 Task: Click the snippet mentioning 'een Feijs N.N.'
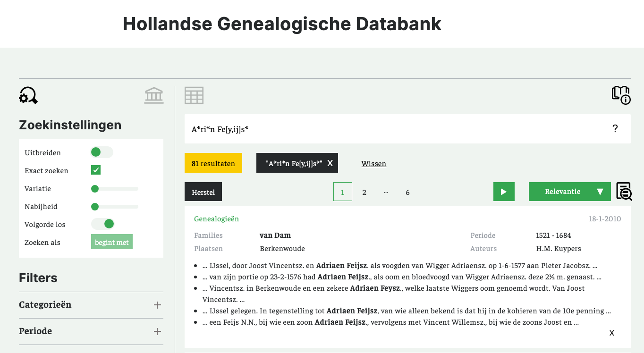[x=391, y=322]
